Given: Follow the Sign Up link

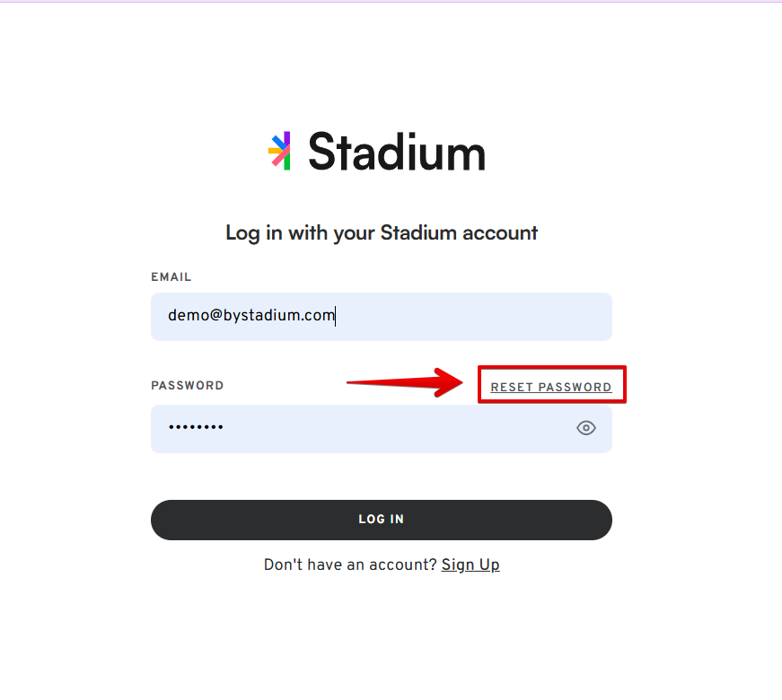Looking at the screenshot, I should 470,564.
